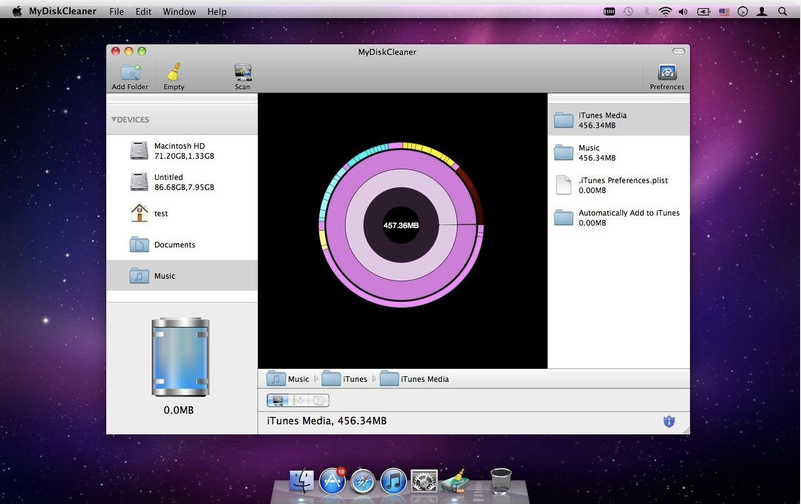Open the File menu
The width and height of the screenshot is (801, 504).
pyautogui.click(x=116, y=11)
